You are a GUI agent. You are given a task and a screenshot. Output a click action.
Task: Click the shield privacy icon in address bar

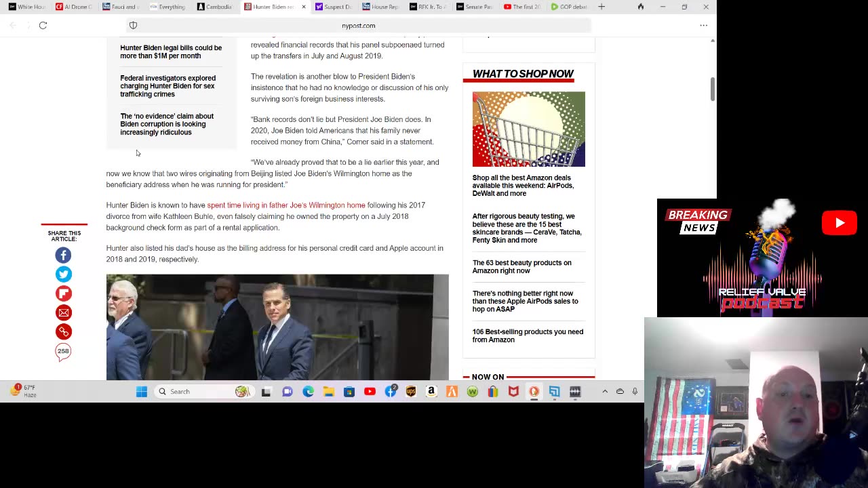coord(133,25)
